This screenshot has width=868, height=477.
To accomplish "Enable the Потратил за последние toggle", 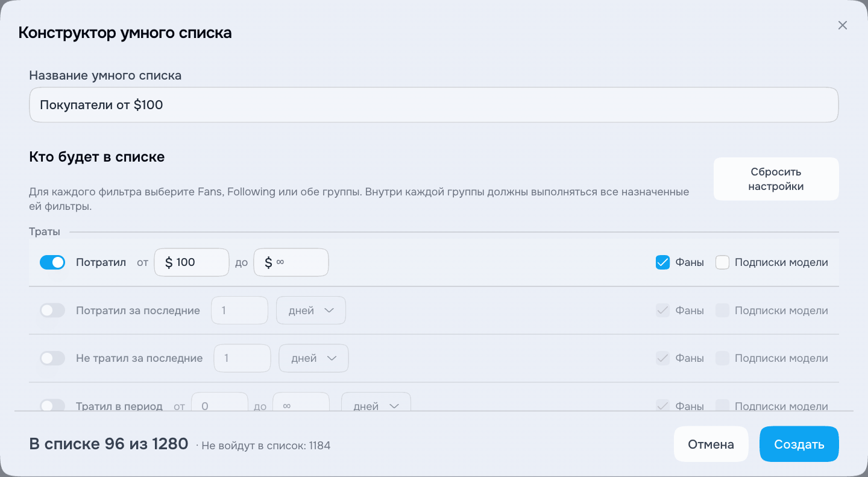I will (x=52, y=311).
